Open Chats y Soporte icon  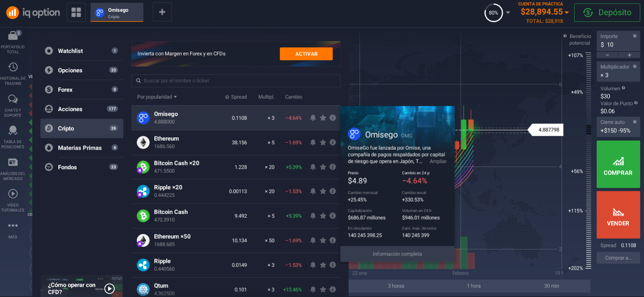pos(13,99)
